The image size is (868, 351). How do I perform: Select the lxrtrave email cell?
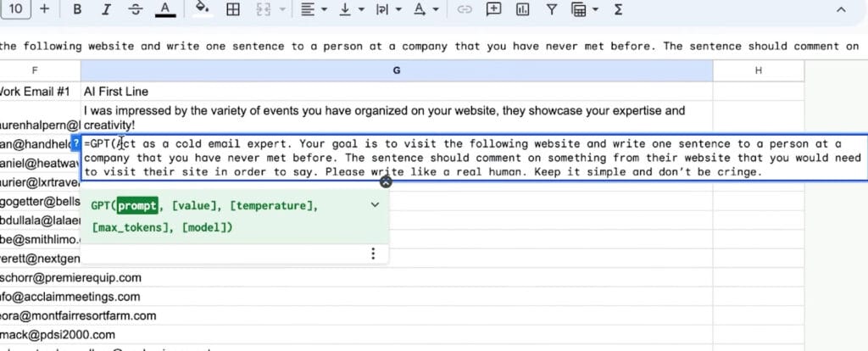point(40,182)
